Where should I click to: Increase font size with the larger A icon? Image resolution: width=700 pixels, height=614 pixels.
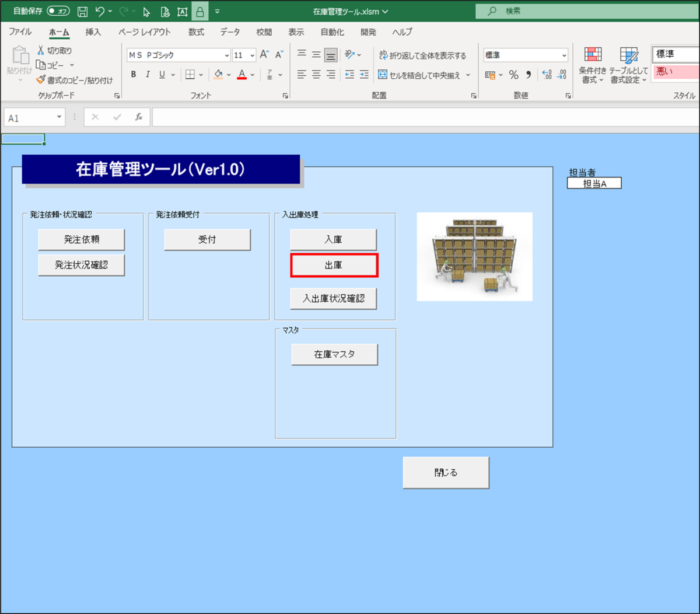(x=264, y=54)
